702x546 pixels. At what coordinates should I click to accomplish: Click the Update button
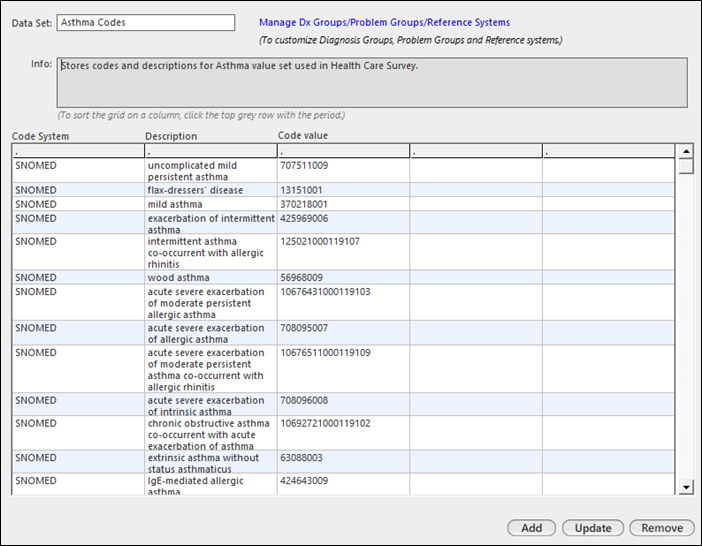(x=593, y=528)
